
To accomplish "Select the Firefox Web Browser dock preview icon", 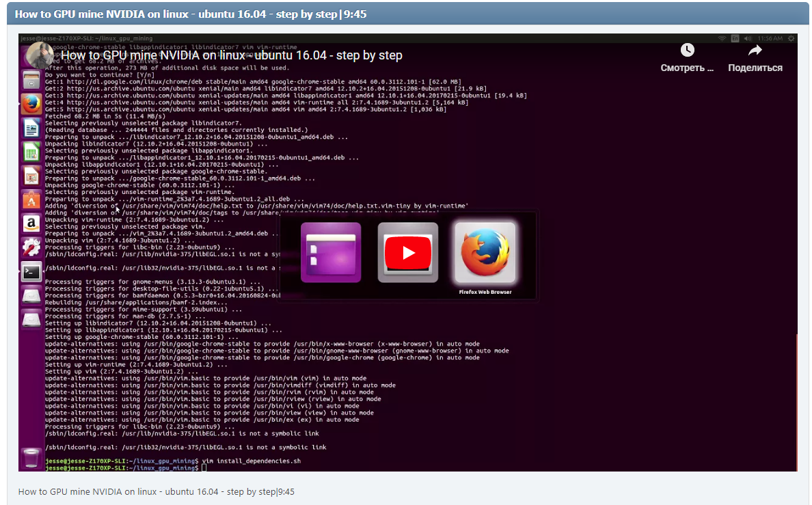I will coord(486,253).
